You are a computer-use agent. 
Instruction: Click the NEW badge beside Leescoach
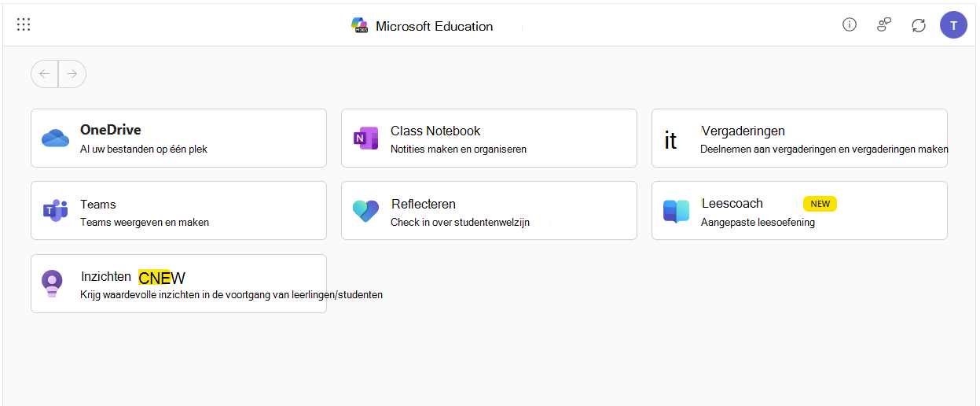(x=820, y=204)
